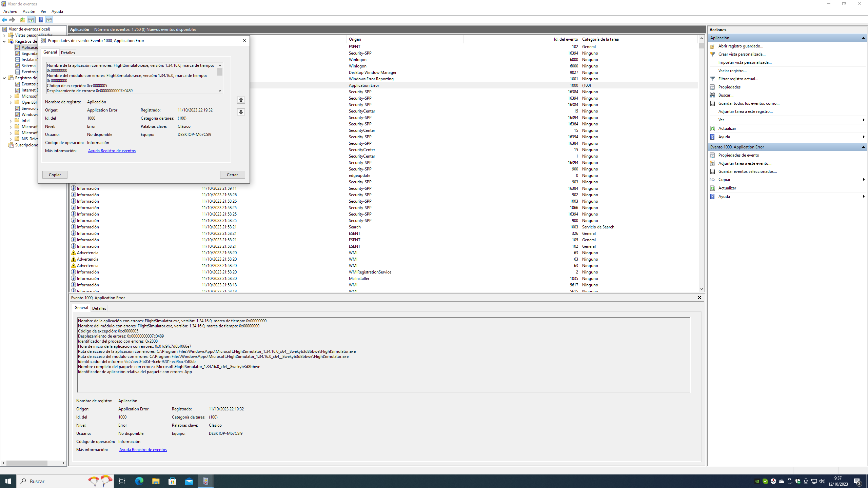Click Guardar todos los eventos como

pos(749,103)
